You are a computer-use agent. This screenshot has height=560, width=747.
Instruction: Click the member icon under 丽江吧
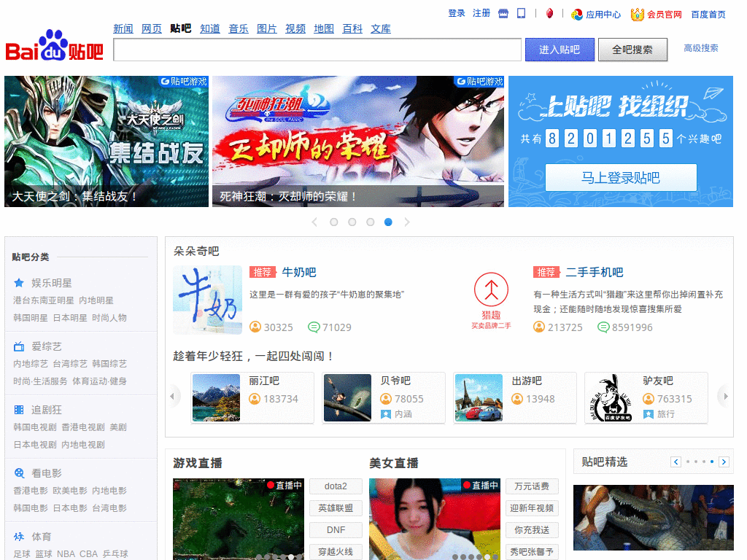pos(255,399)
